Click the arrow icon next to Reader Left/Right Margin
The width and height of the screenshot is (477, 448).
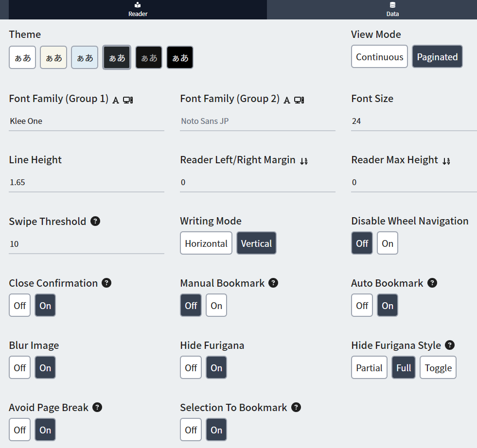[304, 161]
